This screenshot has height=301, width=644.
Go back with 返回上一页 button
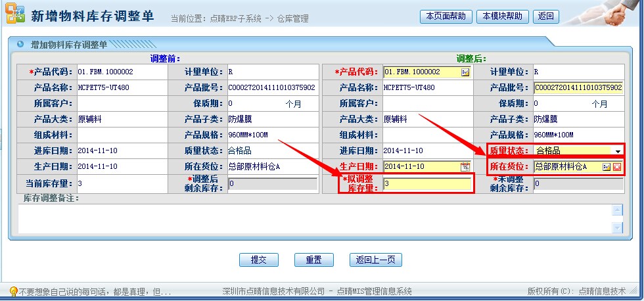(x=375, y=260)
